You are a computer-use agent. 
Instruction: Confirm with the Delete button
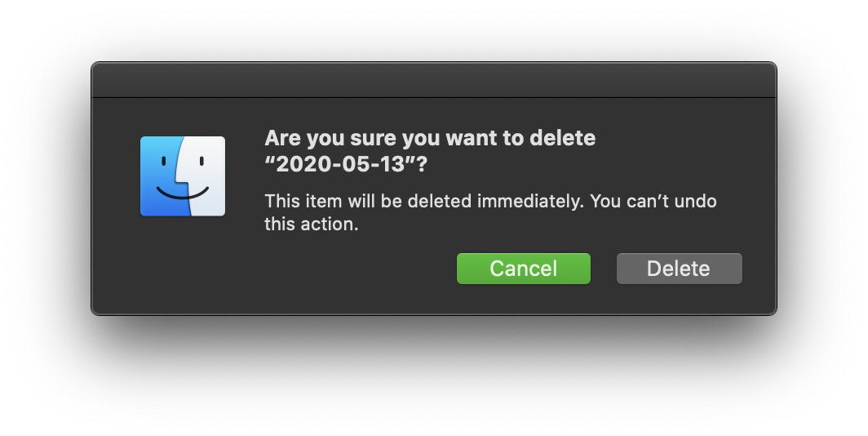click(x=680, y=269)
